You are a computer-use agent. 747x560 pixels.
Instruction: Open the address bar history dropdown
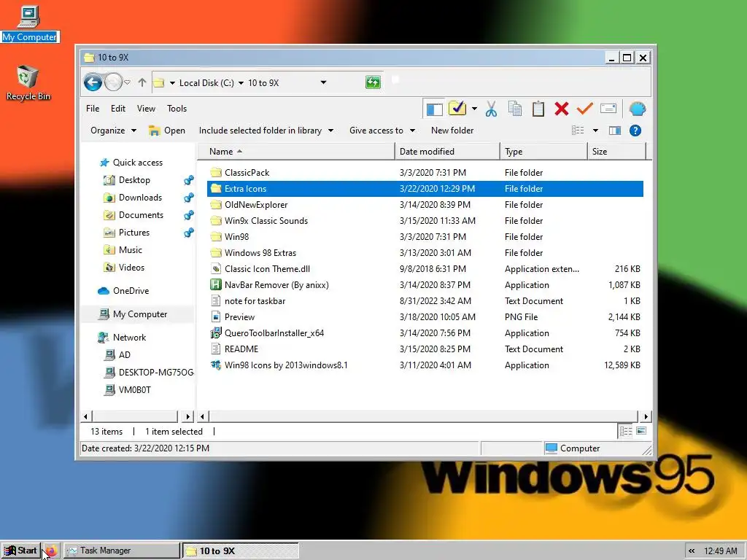tap(323, 82)
